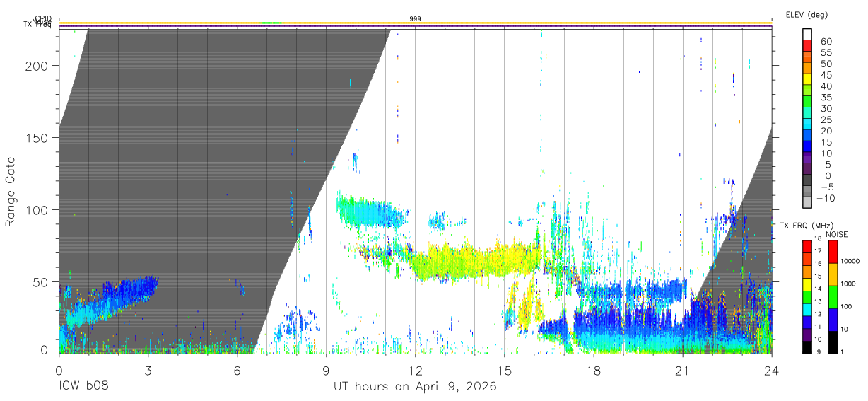
Task: Click the 1000 label on NOISE scale
Action: 848,284
